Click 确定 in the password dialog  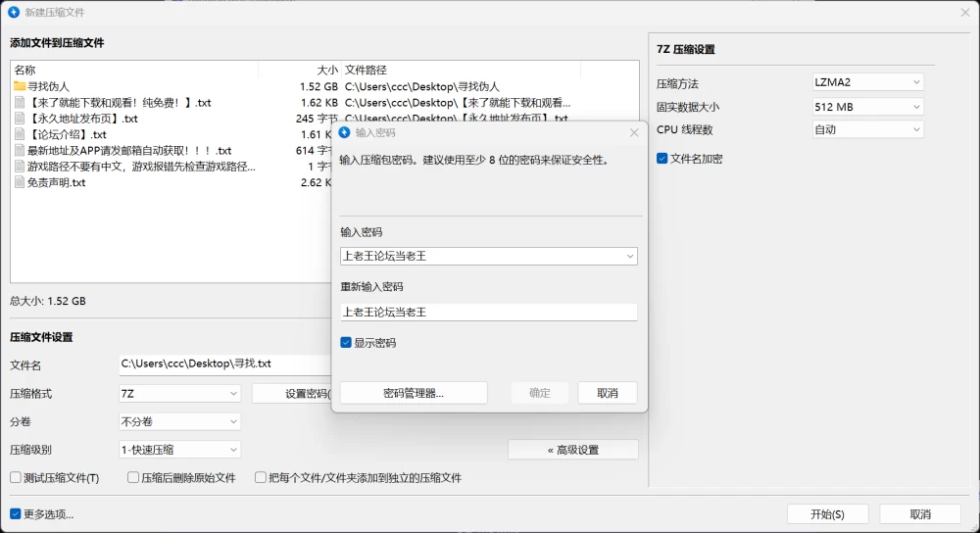[539, 393]
